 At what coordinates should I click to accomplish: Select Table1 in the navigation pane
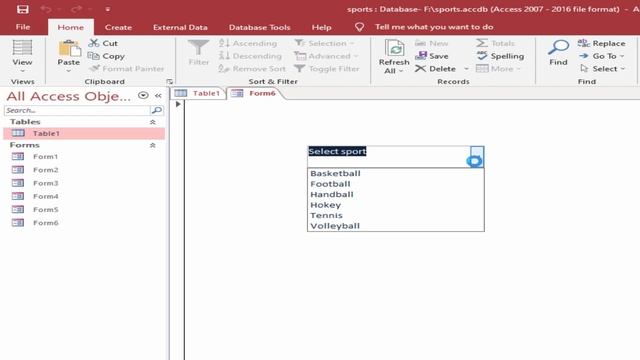click(84, 133)
